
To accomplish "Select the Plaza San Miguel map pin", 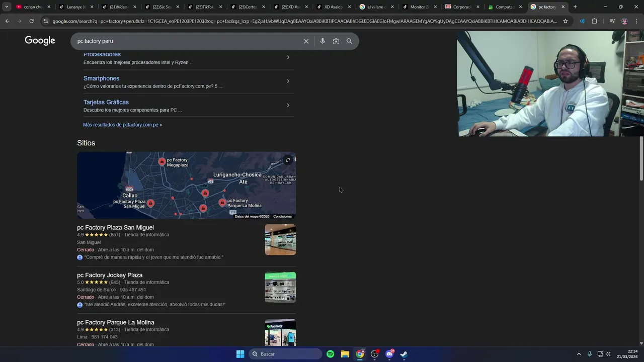I will pyautogui.click(x=150, y=203).
